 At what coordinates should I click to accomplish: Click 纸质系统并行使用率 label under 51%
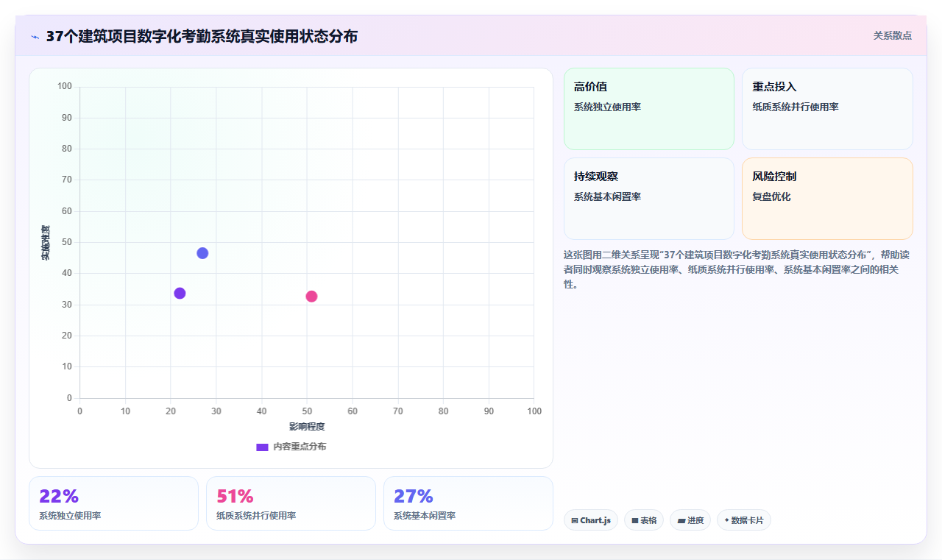pyautogui.click(x=256, y=516)
